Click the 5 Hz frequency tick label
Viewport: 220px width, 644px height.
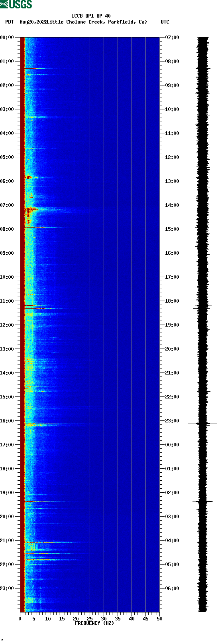point(34,619)
